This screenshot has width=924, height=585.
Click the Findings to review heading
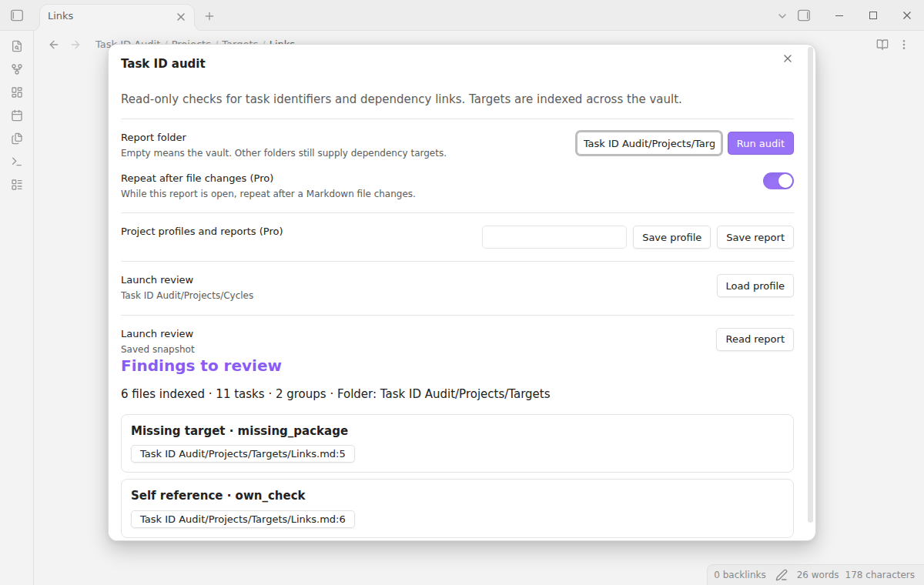(201, 366)
